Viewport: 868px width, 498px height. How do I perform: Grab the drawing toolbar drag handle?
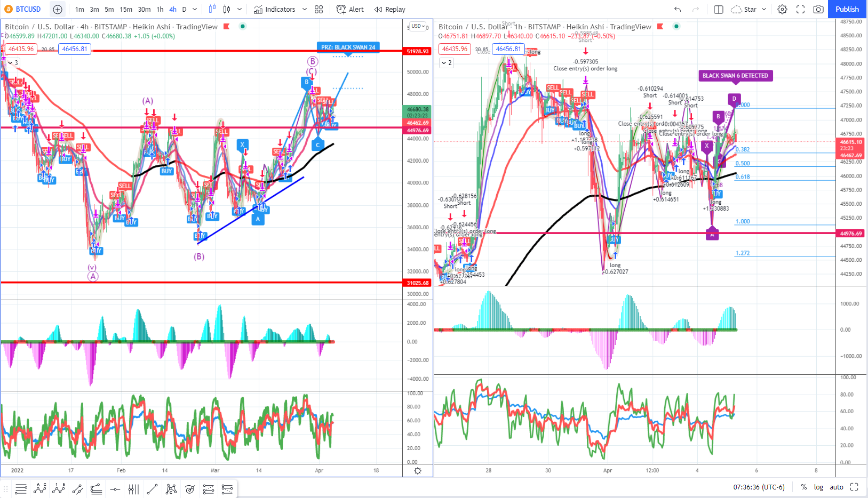[6, 488]
